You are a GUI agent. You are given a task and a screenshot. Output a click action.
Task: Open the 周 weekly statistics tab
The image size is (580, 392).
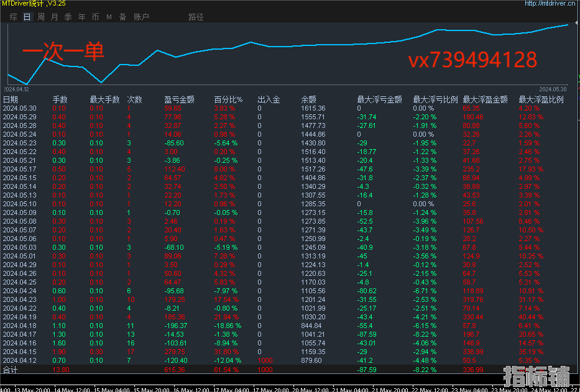41,17
